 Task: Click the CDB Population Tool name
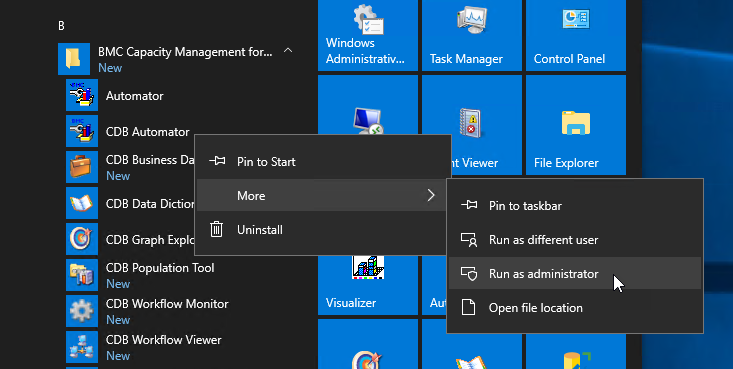[160, 268]
